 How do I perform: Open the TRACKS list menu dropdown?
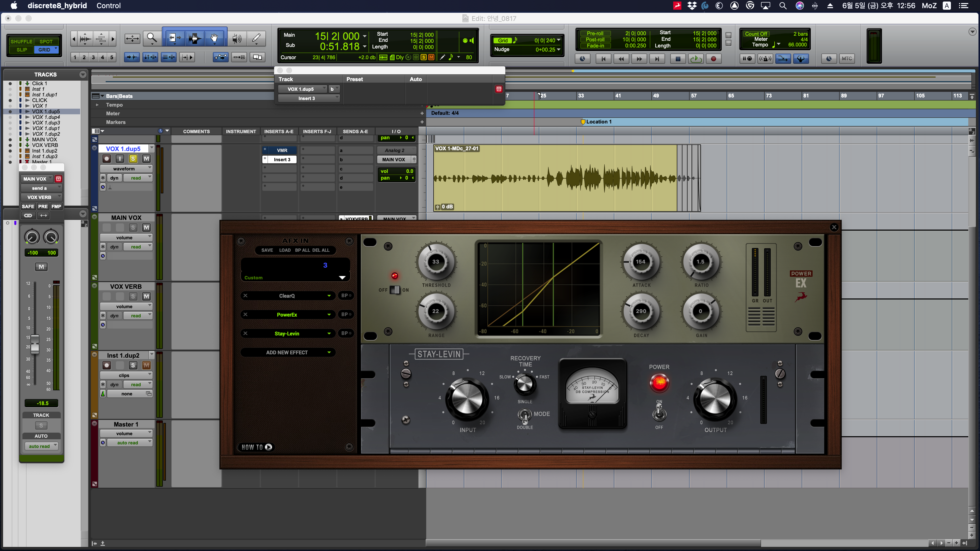coord(82,74)
